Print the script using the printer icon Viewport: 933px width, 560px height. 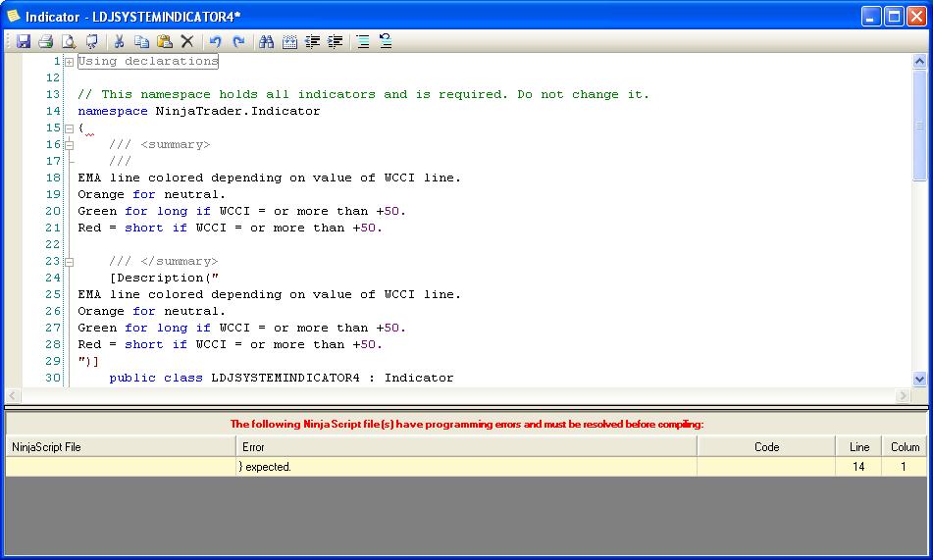pos(46,41)
